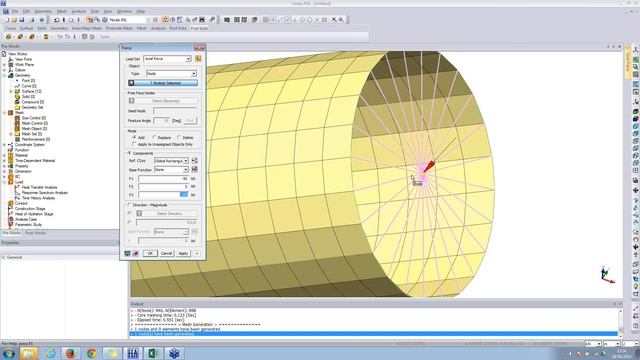Select the Construction Stage tree item
Image resolution: width=640 pixels, height=360 pixels.
[x=30, y=209]
